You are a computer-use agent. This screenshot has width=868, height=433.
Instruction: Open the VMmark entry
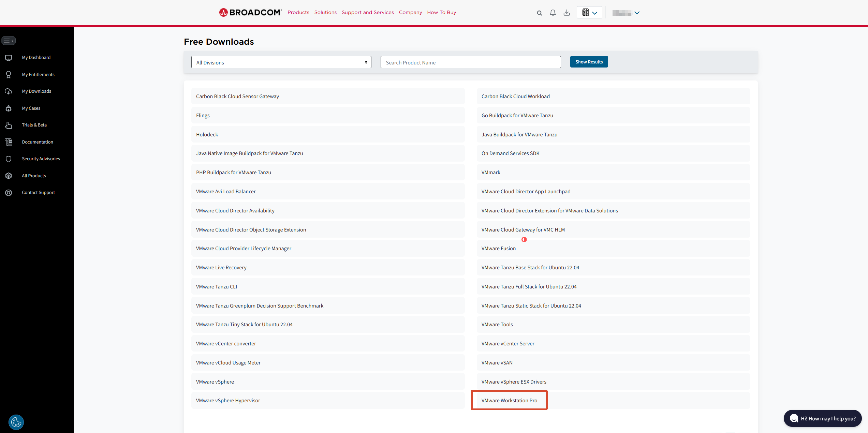click(614, 173)
